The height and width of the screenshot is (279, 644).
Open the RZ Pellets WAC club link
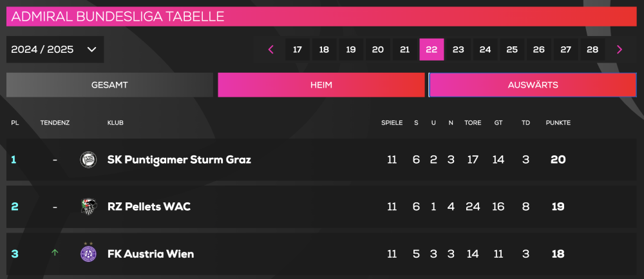click(x=149, y=207)
